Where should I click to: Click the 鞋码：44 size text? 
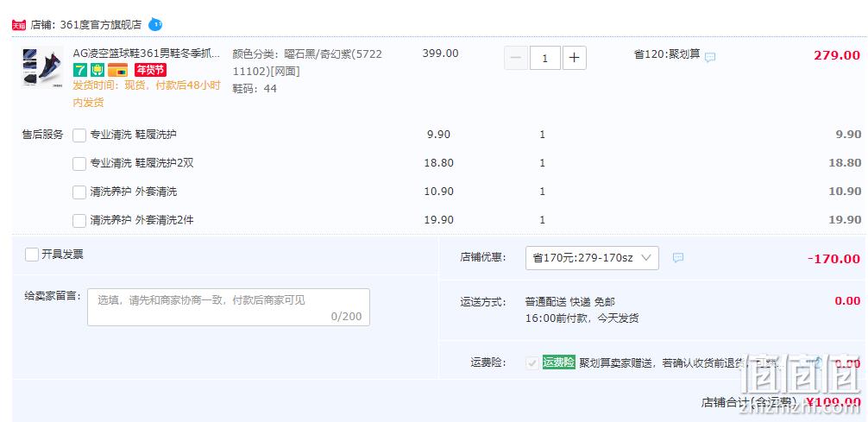(x=255, y=89)
